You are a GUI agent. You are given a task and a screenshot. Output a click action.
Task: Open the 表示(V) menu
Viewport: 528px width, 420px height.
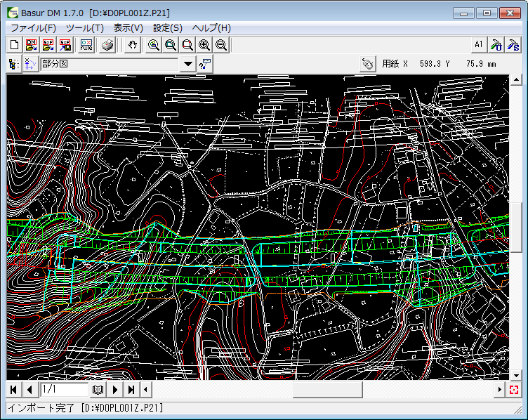[128, 28]
